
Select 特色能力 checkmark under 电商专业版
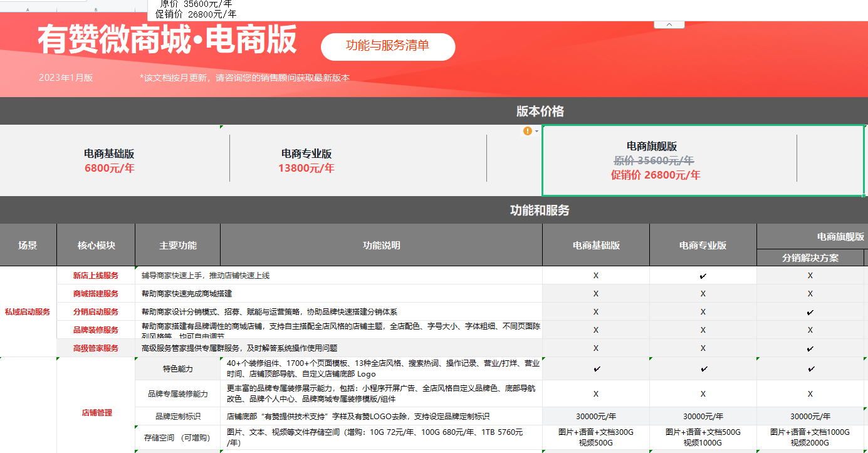[x=703, y=369]
